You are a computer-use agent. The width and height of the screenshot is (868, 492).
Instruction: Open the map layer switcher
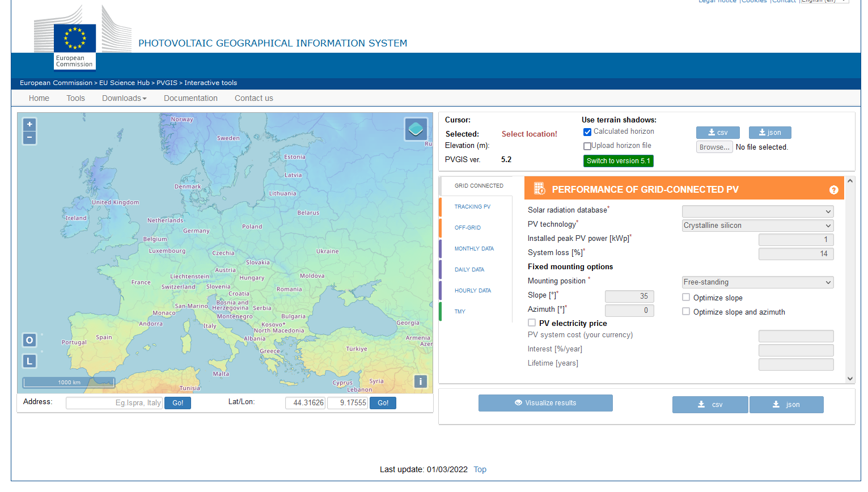pyautogui.click(x=416, y=129)
